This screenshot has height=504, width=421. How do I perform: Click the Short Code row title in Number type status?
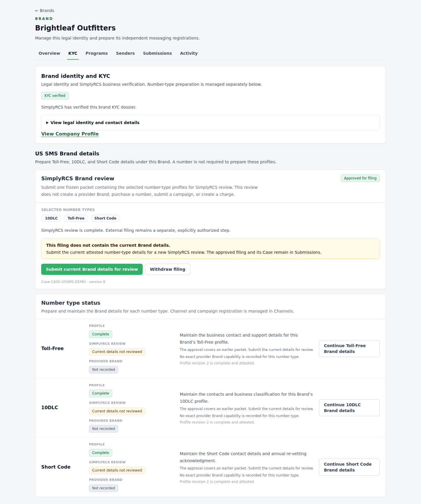point(56,467)
